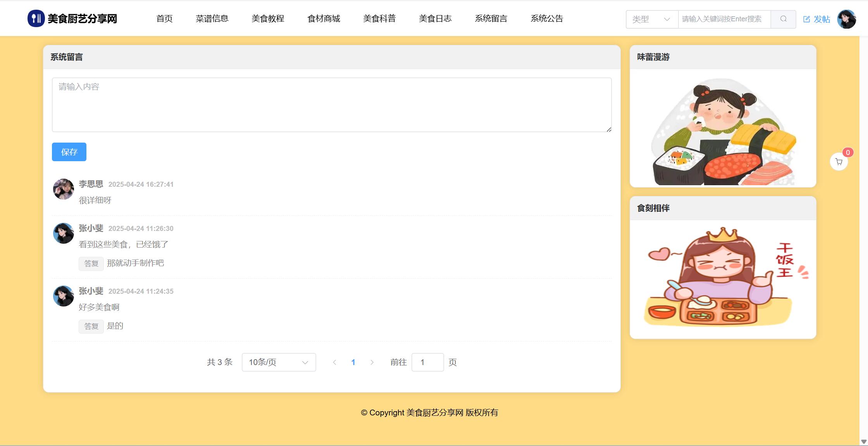This screenshot has width=868, height=446.
Task: Click the site logo fork-knife icon
Action: pos(36,18)
